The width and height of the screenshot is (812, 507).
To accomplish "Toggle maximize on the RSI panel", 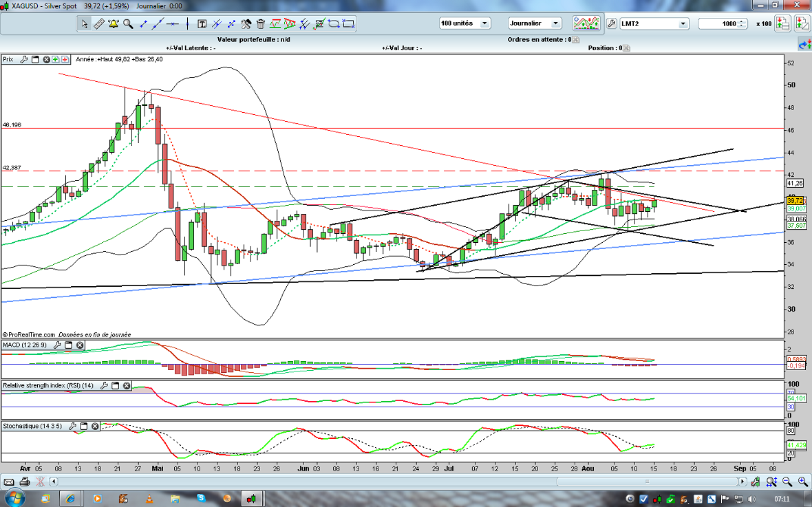I will point(116,386).
